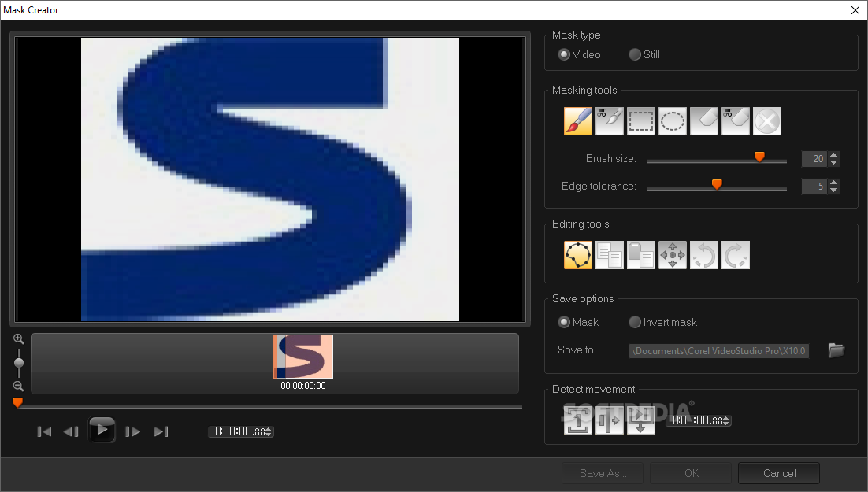The width and height of the screenshot is (868, 492).
Task: Click the Undo icon
Action: click(704, 255)
